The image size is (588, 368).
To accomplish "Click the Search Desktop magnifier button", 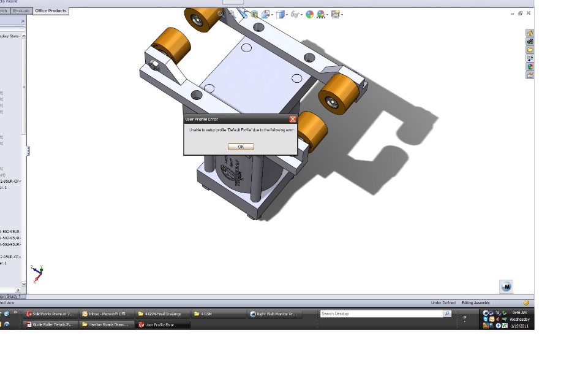I will pyautogui.click(x=447, y=313).
